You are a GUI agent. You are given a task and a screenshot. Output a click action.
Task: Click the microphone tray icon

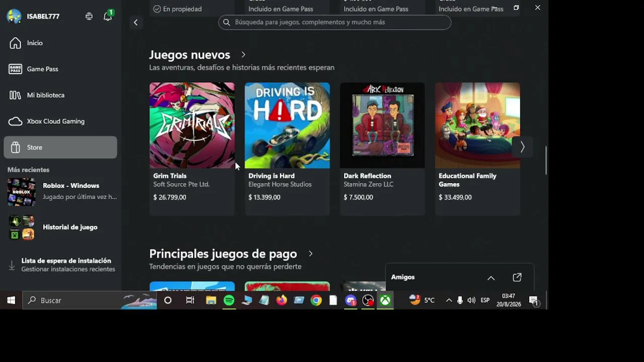pos(460,300)
